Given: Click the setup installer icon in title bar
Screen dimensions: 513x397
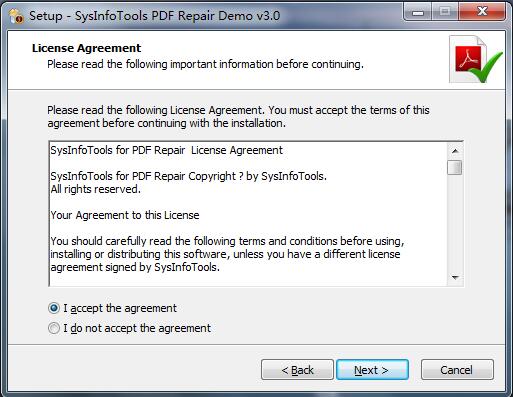Looking at the screenshot, I should tap(16, 16).
